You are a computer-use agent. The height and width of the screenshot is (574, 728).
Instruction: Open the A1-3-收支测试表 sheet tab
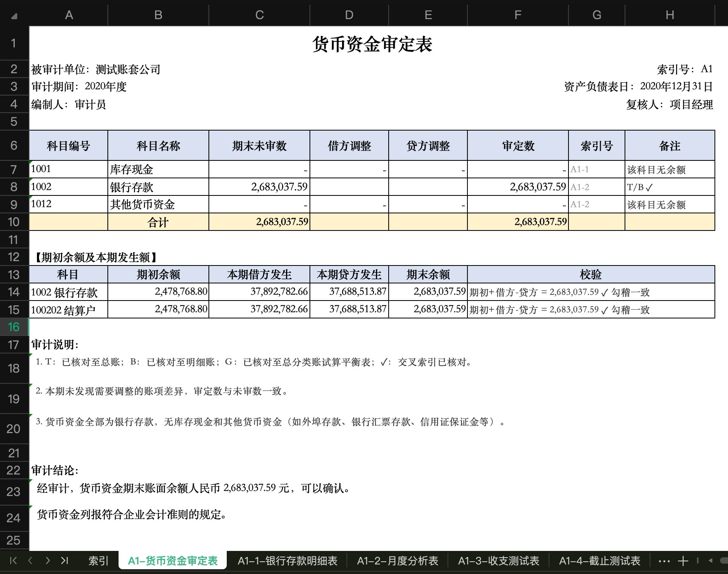click(498, 561)
